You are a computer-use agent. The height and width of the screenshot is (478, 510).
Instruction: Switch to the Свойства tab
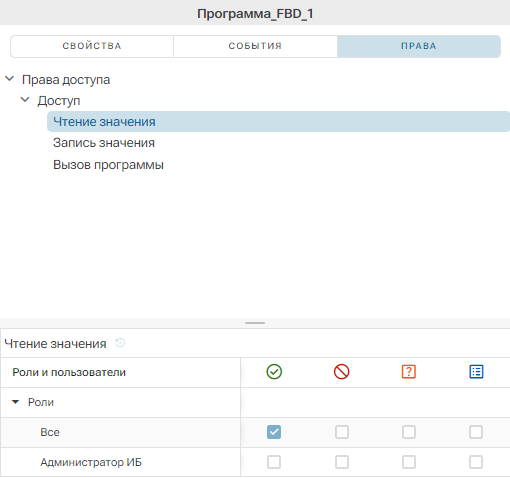pos(92,46)
